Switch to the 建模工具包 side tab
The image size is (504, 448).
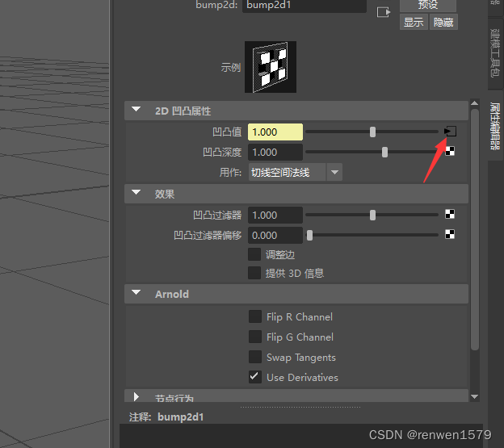[x=496, y=53]
